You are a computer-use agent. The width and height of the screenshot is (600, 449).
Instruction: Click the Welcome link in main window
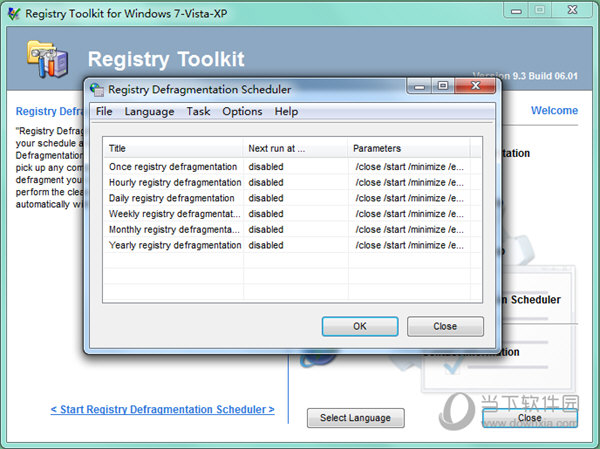coord(554,110)
